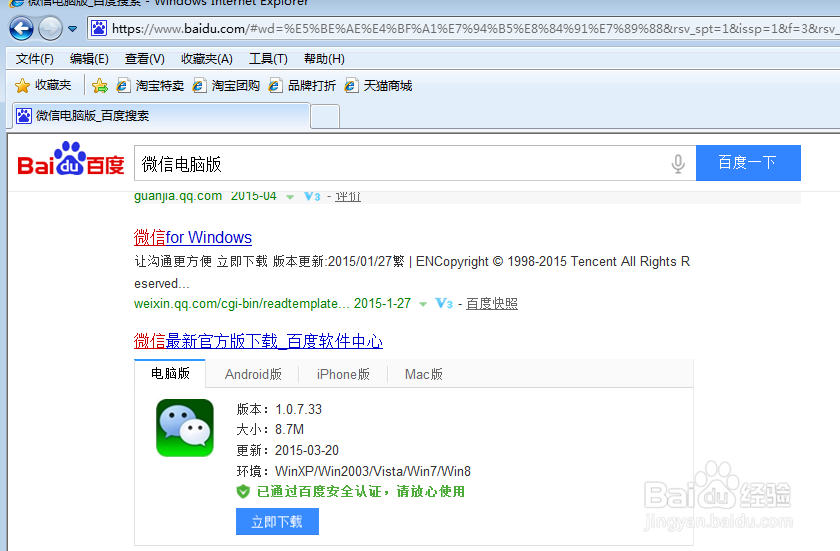840x551 pixels.
Task: Switch to the Android版 tab
Action: tap(253, 374)
